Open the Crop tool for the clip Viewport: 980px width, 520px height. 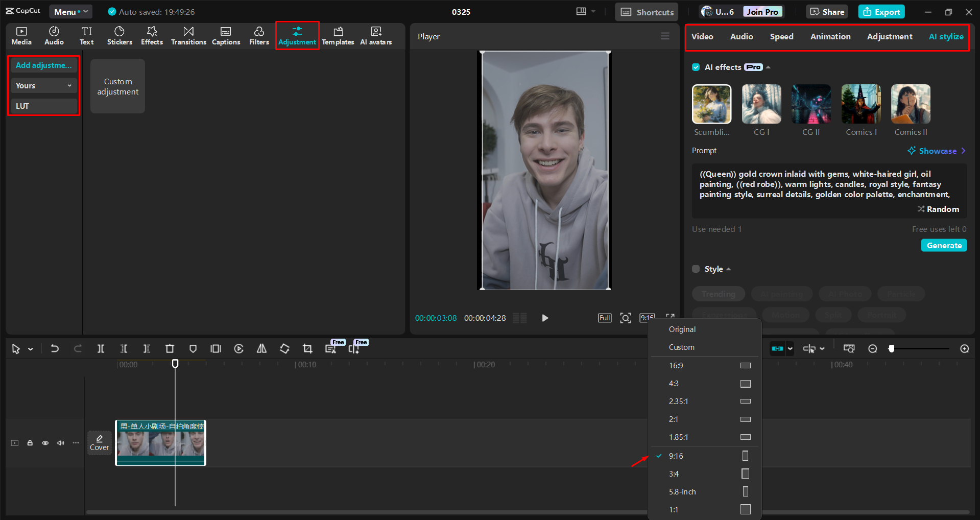coord(307,348)
